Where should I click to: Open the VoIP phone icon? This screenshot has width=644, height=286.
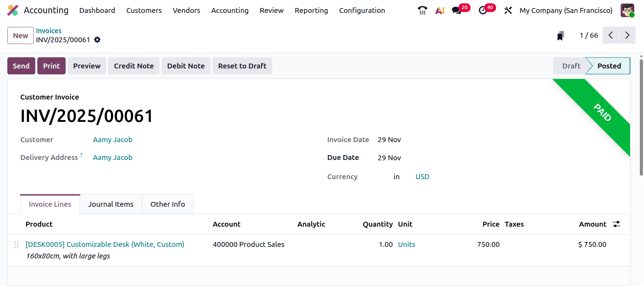click(422, 10)
